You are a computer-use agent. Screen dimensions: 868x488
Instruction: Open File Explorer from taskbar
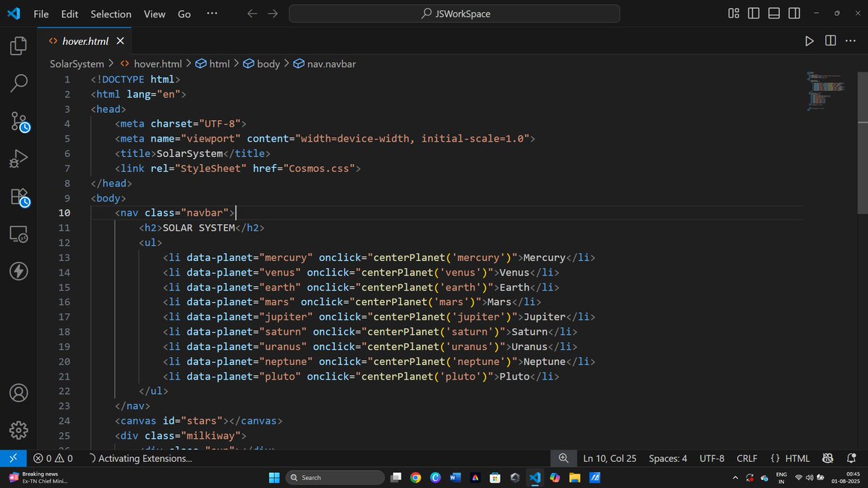point(574,477)
